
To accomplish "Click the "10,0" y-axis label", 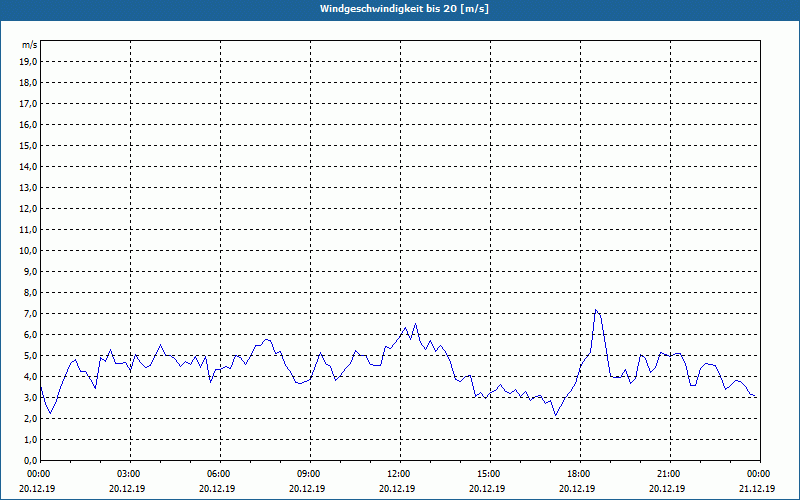I will tap(28, 251).
